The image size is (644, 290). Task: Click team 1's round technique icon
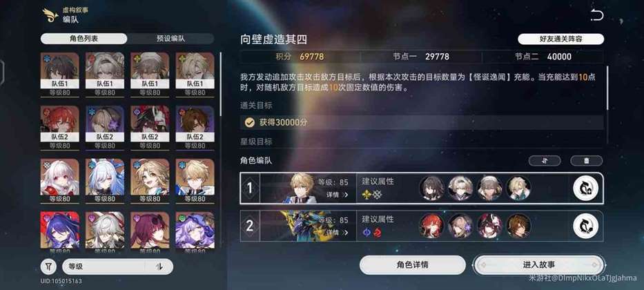[586, 188]
